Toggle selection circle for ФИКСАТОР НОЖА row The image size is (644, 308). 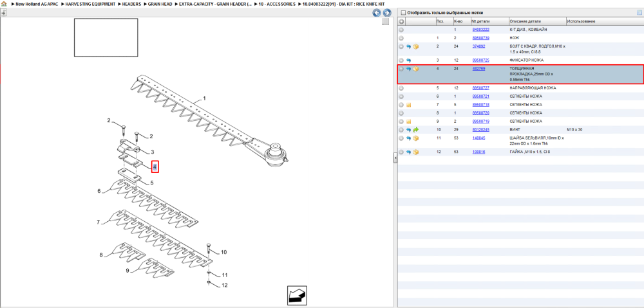401,60
